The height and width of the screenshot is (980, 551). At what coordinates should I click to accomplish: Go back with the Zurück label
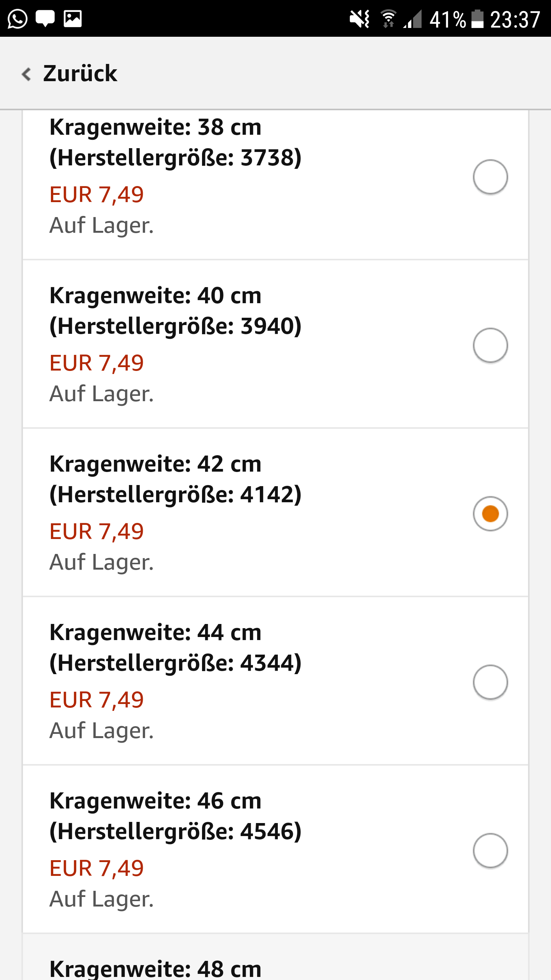click(x=80, y=73)
